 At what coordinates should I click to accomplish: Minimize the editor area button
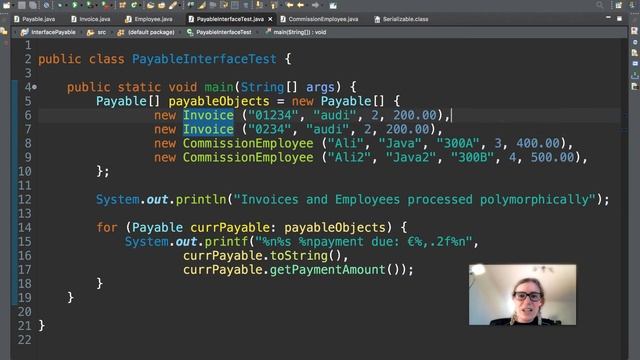(609, 18)
